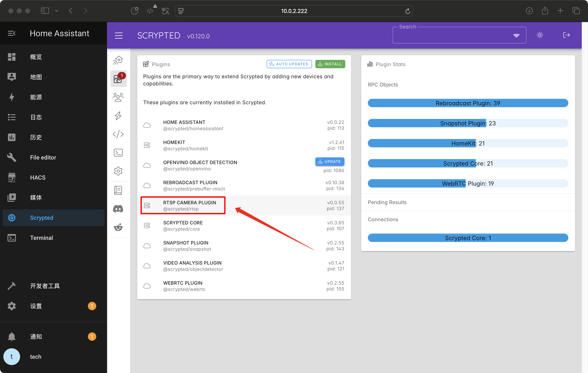Open the Terminal icon in Scrypted rail
Viewport: 588px width, 373px height.
tap(118, 153)
